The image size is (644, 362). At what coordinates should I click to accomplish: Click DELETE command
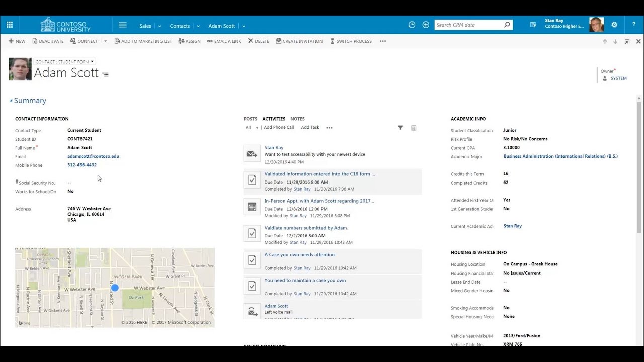tap(258, 41)
